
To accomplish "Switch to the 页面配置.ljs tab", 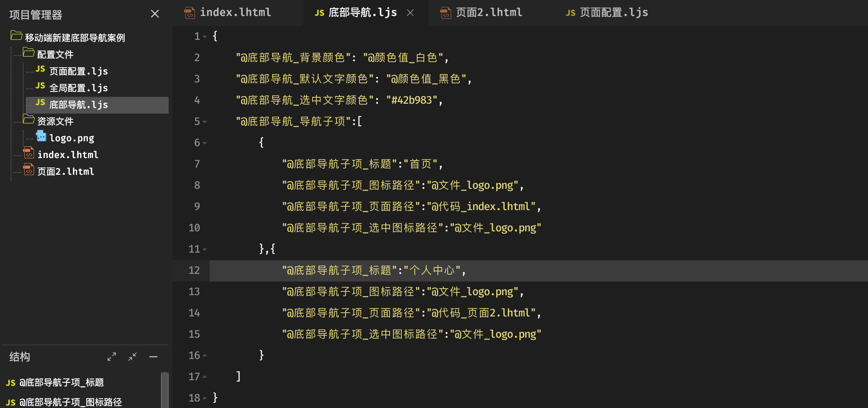I will (614, 13).
